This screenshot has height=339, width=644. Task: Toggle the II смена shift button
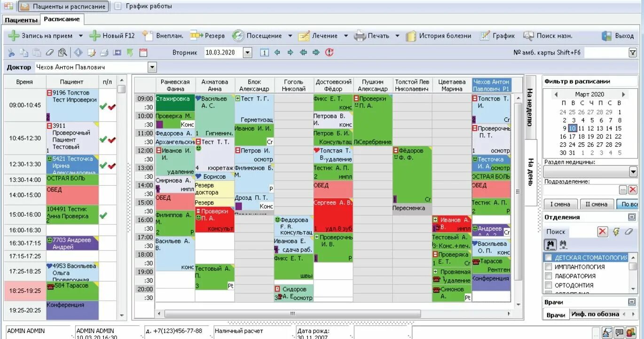tap(596, 204)
